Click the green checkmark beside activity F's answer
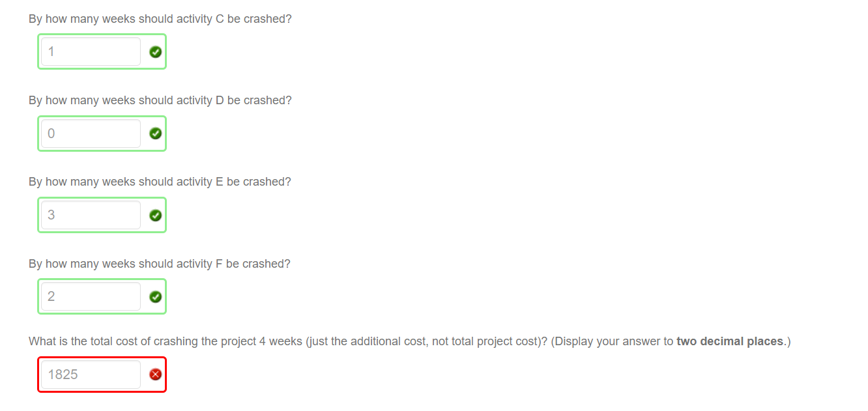Image resolution: width=868 pixels, height=411 pixels. 155,296
